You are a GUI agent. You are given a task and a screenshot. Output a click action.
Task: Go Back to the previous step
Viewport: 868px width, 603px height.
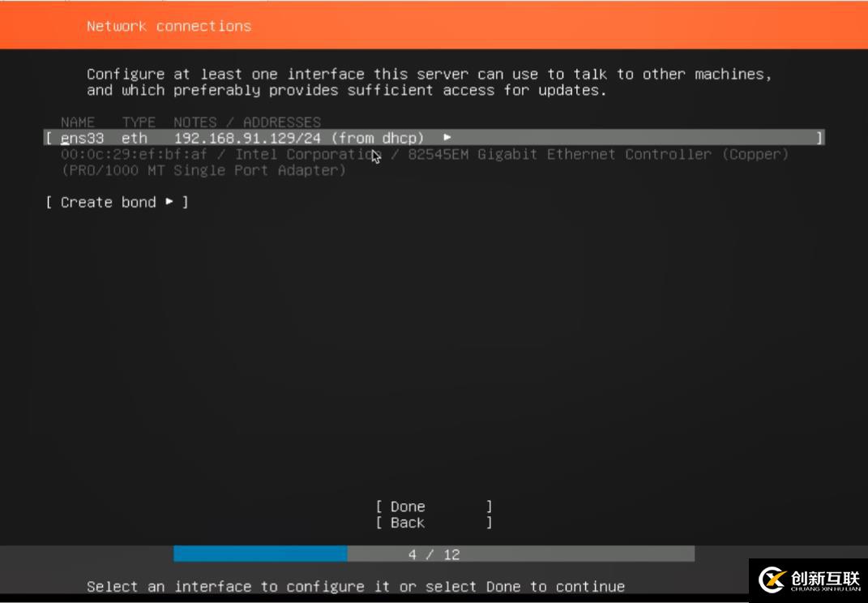[x=434, y=522]
